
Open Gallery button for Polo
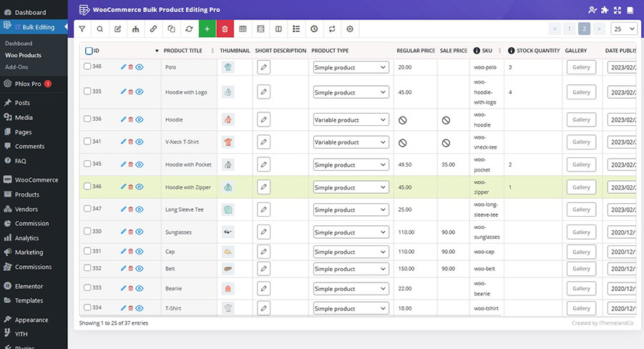(x=581, y=67)
